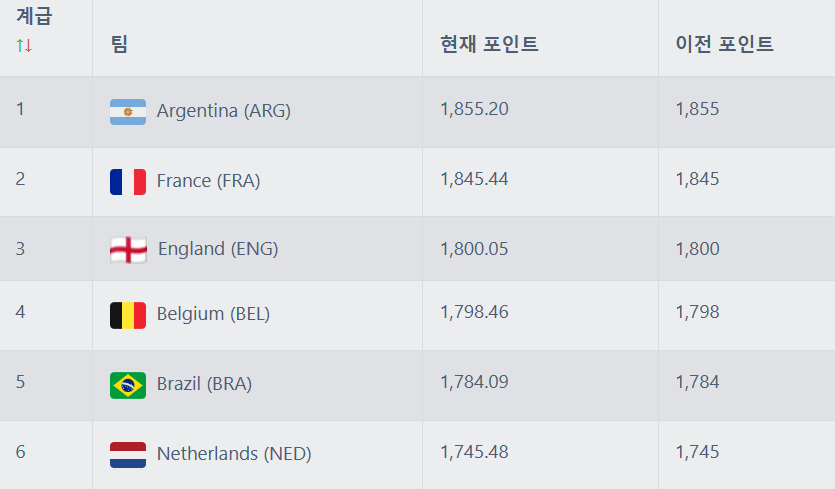Click the rank sort arrows icon
Viewport: 835px width, 489px height.
point(24,45)
